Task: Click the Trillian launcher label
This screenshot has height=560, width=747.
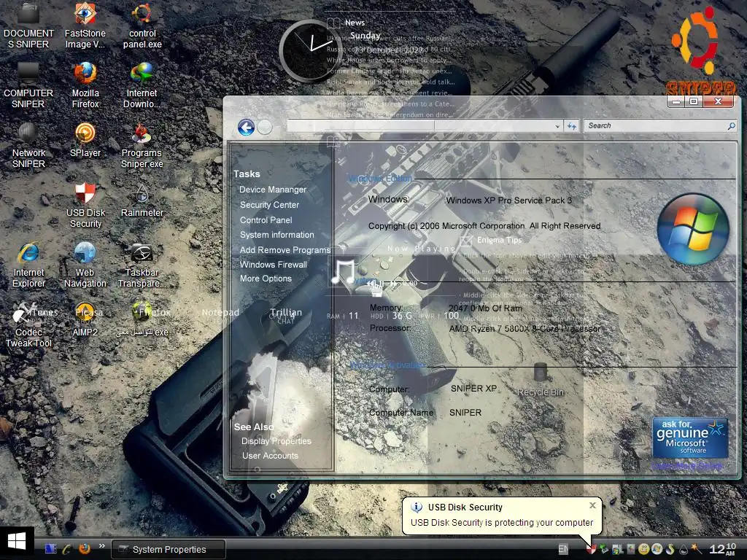Action: click(286, 312)
